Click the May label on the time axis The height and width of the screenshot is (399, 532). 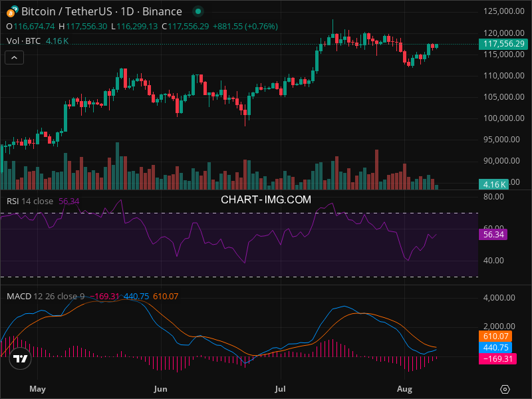tap(37, 389)
